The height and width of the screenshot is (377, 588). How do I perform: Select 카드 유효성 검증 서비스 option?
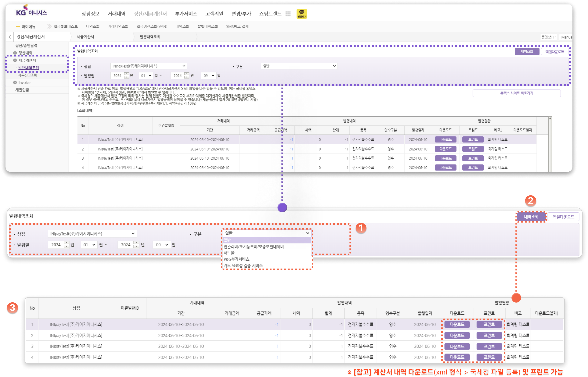(243, 265)
